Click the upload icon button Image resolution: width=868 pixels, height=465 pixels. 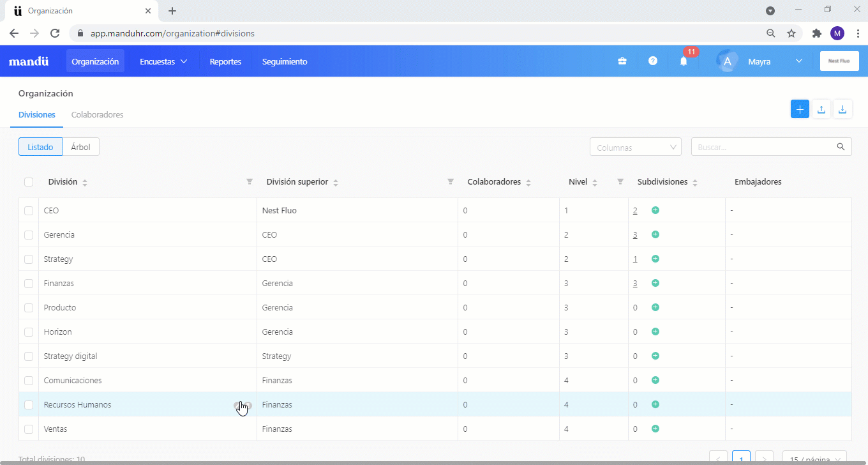pyautogui.click(x=821, y=109)
